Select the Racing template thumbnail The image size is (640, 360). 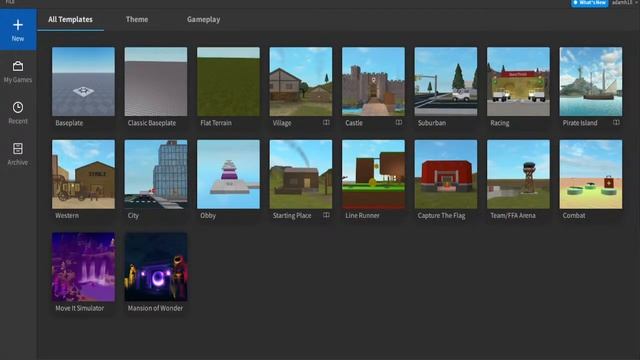click(x=518, y=82)
